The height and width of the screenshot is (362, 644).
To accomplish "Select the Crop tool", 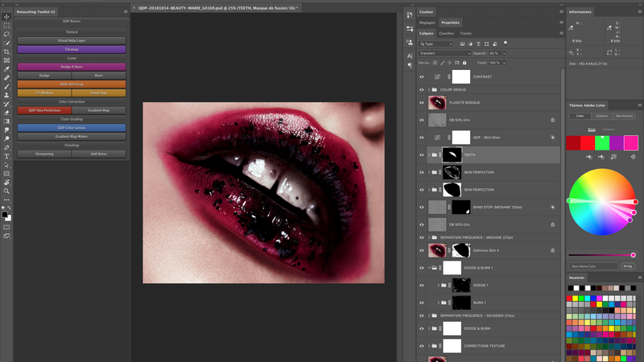I will coord(6,51).
